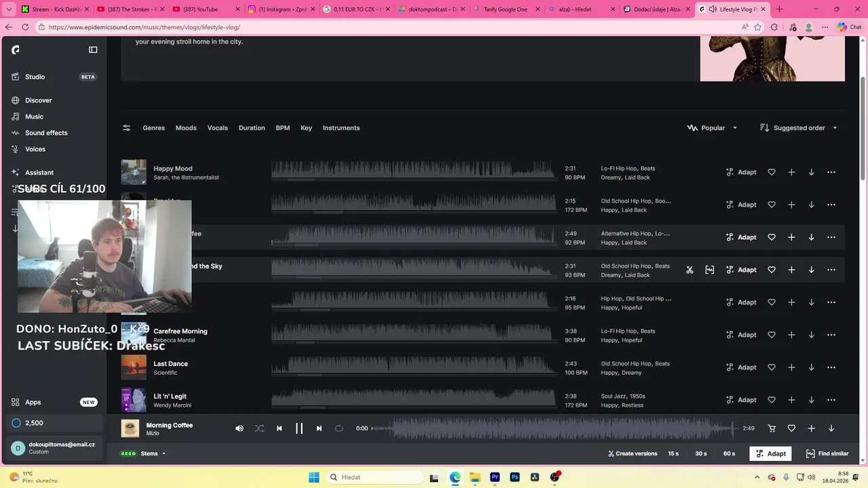Select the 60 s version length
Screen dimensions: 868x488
click(729, 453)
